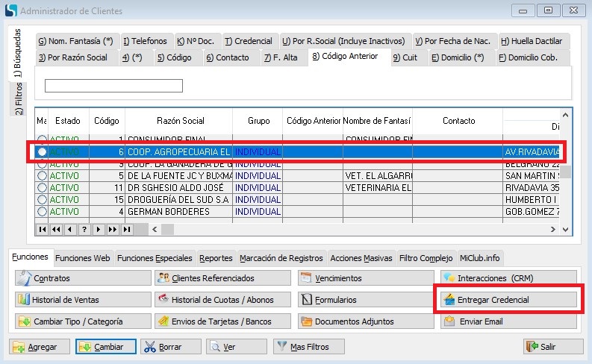The height and width of the screenshot is (364, 592).
Task: Click the Salir exit door icon
Action: pyautogui.click(x=532, y=347)
